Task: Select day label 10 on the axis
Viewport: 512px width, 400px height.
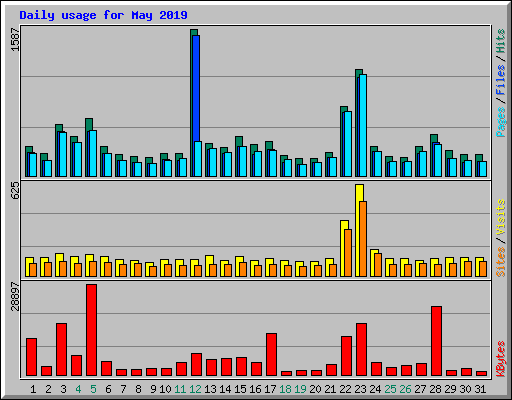Action: click(x=165, y=389)
